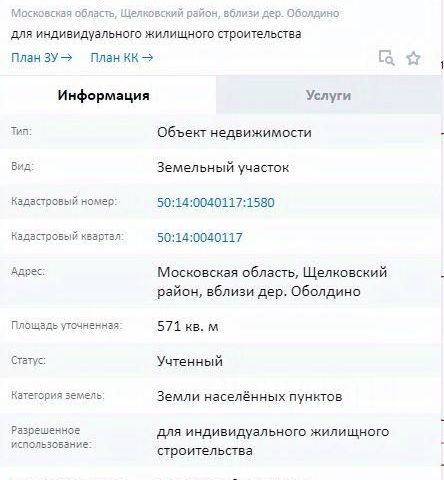The width and height of the screenshot is (444, 480).
Task: Click the Учтенный status value
Action: (x=190, y=361)
